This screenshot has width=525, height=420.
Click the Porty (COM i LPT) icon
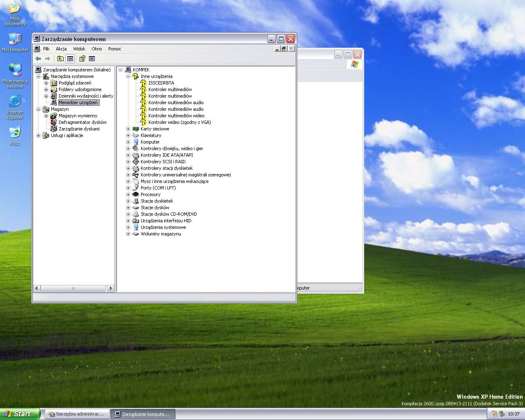(136, 188)
